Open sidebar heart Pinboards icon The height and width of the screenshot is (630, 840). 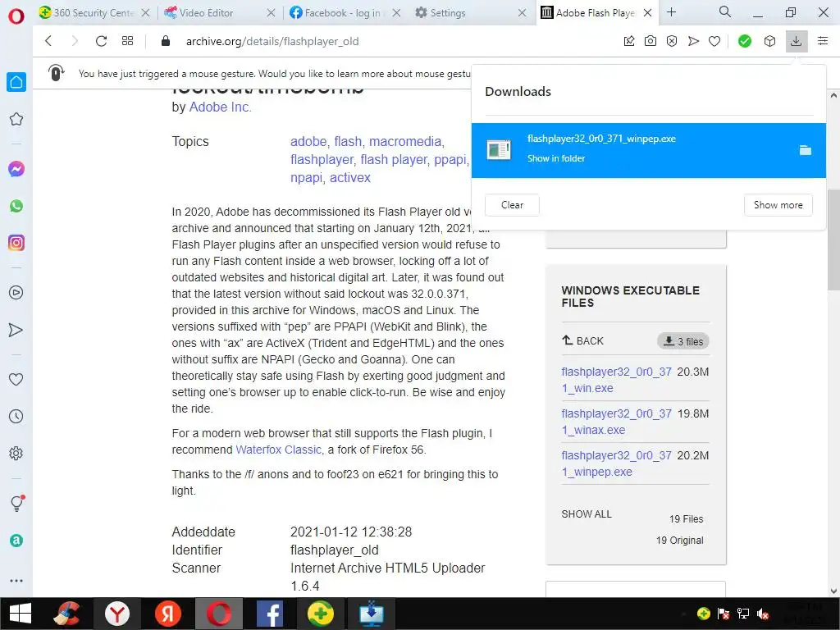[16, 379]
